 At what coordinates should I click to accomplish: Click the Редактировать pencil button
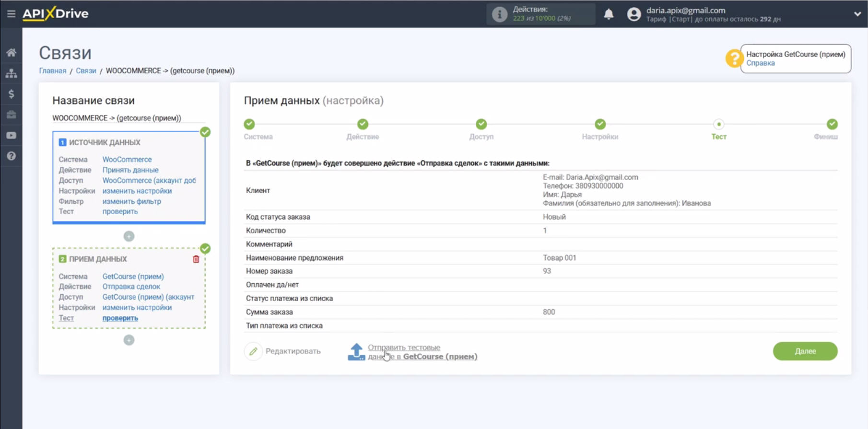pyautogui.click(x=283, y=351)
